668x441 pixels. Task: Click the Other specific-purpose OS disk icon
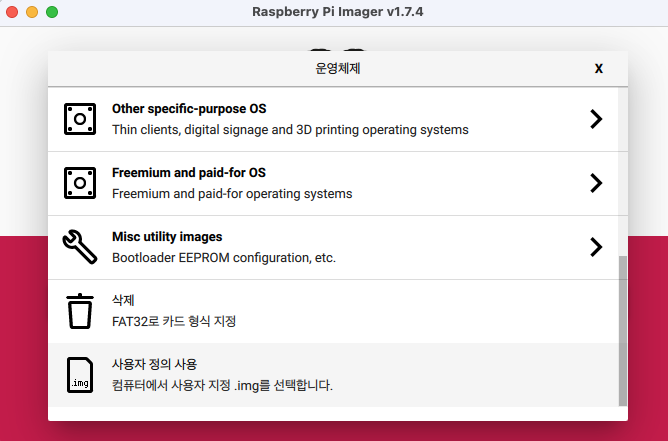(80, 119)
